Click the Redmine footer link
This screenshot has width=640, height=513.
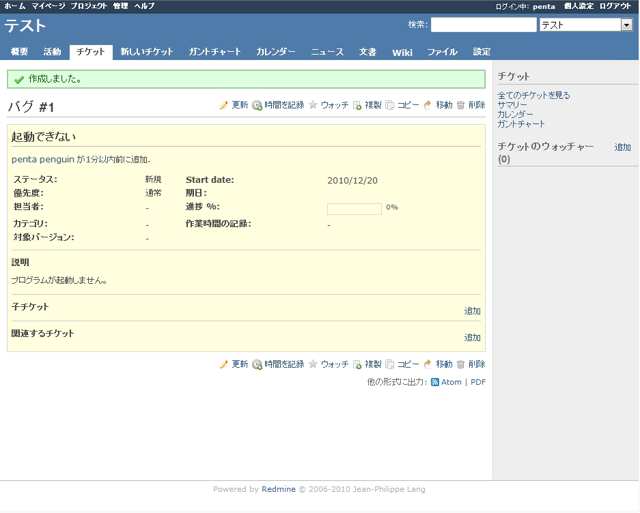(x=278, y=489)
